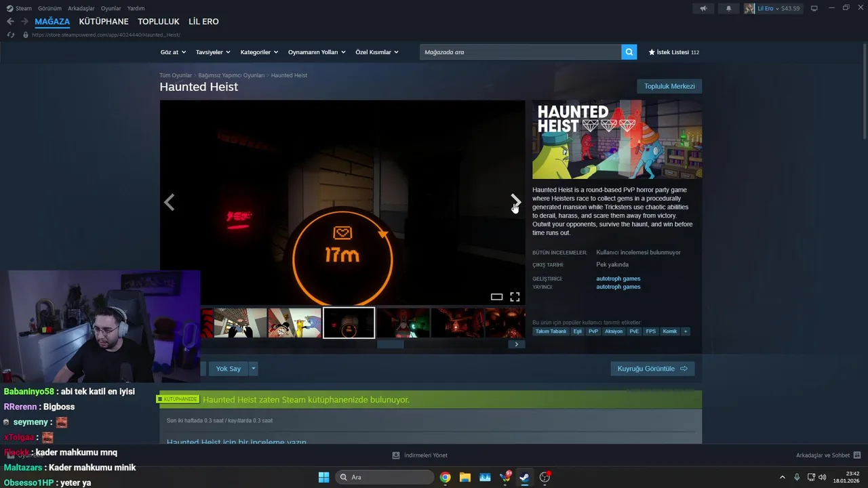868x488 pixels.
Task: Click the Aksiyon tag
Action: click(614, 331)
